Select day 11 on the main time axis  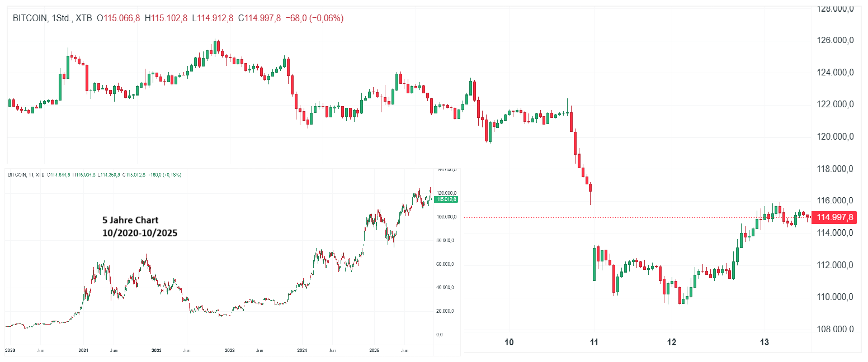(594, 342)
